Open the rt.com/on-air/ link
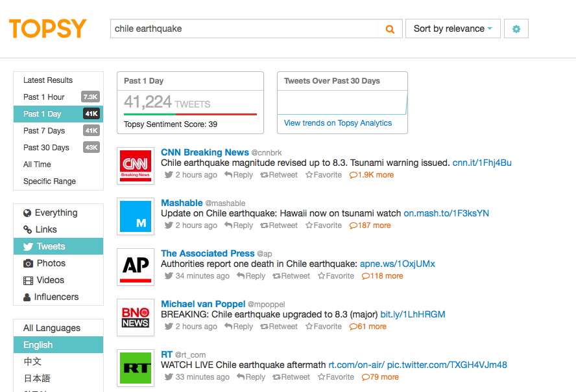Image resolution: width=576 pixels, height=392 pixels. (x=356, y=365)
